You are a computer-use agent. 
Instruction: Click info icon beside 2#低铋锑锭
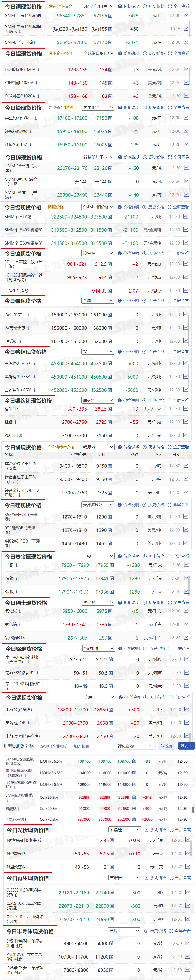click(28, 315)
